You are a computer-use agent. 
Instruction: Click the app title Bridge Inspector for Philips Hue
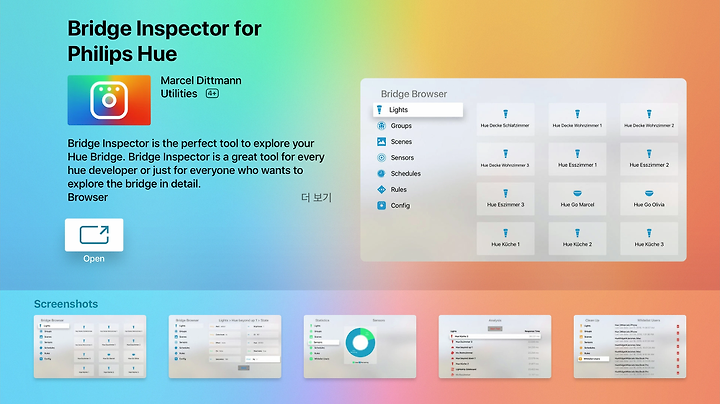pos(164,41)
